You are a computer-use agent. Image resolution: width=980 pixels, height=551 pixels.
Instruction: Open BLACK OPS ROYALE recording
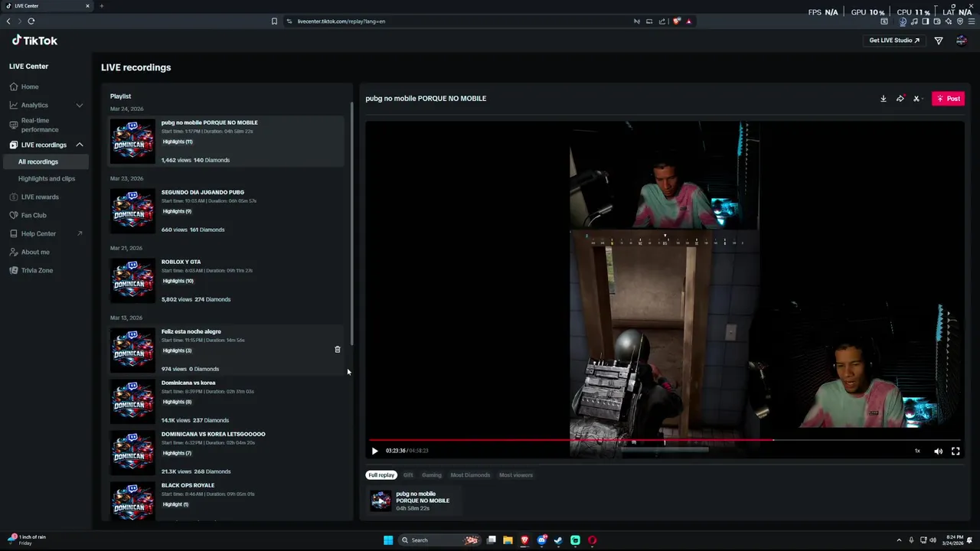coord(227,501)
